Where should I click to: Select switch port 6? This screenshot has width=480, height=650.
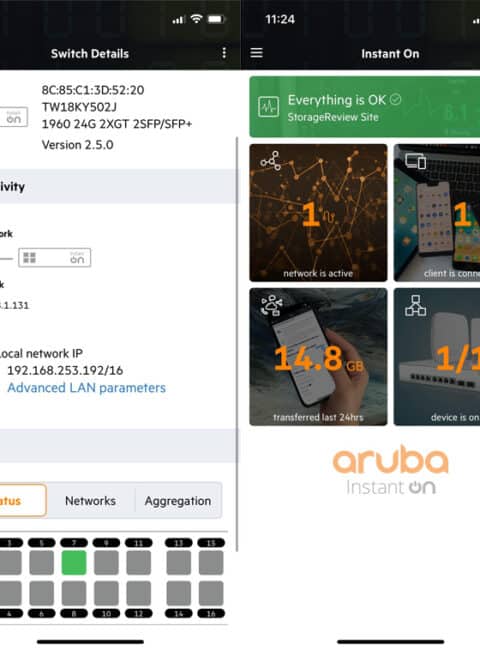(x=41, y=593)
